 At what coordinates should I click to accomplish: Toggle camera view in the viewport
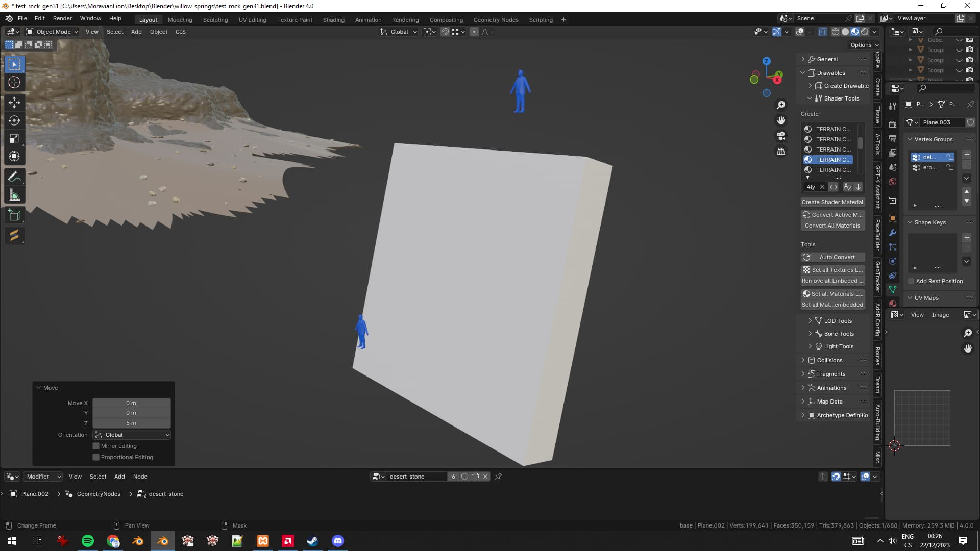[x=781, y=136]
